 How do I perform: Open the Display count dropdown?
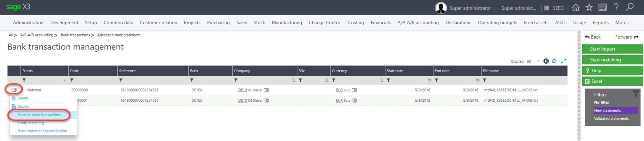click(x=538, y=61)
